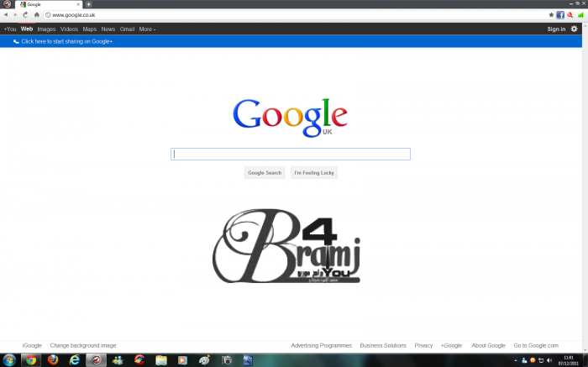Bookmark this page with the star icon
Screen dimensions: 588x367
pyautogui.click(x=551, y=15)
